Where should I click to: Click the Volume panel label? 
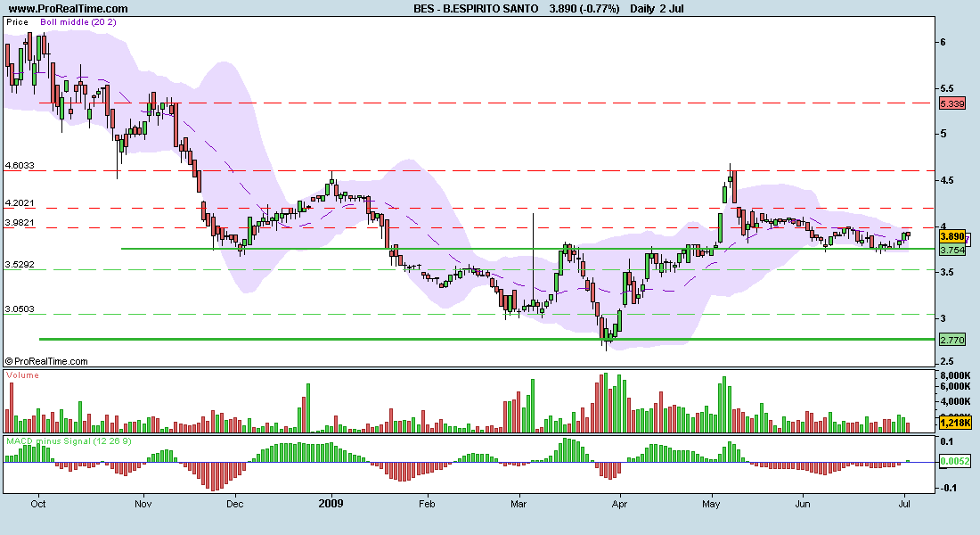point(22,375)
